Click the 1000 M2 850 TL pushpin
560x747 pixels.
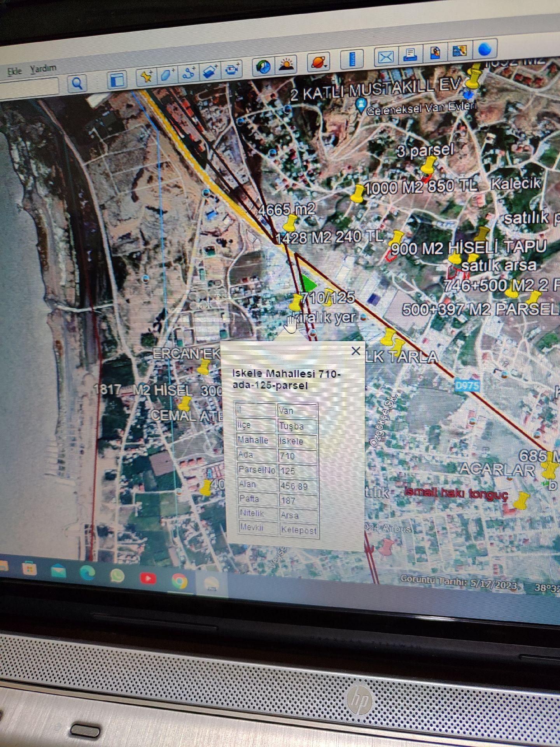[x=357, y=193]
